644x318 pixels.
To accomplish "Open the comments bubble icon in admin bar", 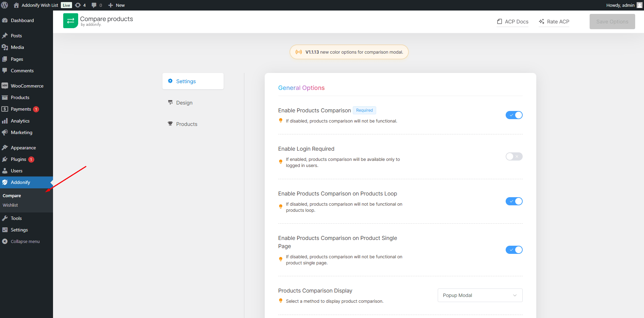I will [94, 5].
